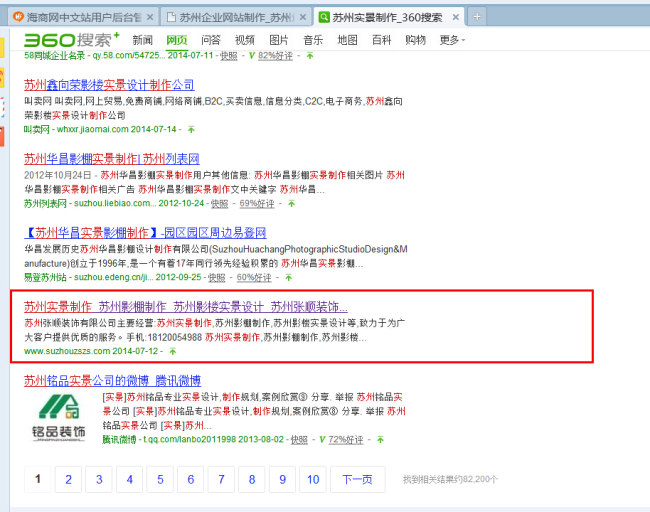Viewport: 650px width, 512px height.
Task: Click the 叫卖网 whxxr.jiaomai.com source text
Action: pyautogui.click(x=76, y=129)
